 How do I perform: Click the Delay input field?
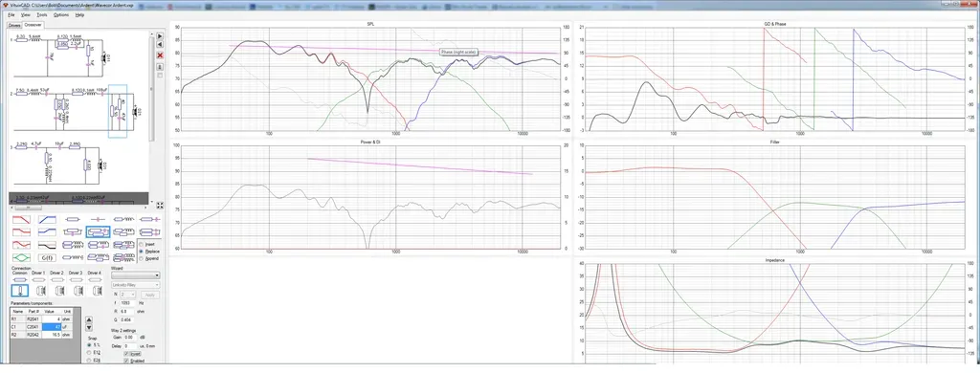(x=130, y=345)
